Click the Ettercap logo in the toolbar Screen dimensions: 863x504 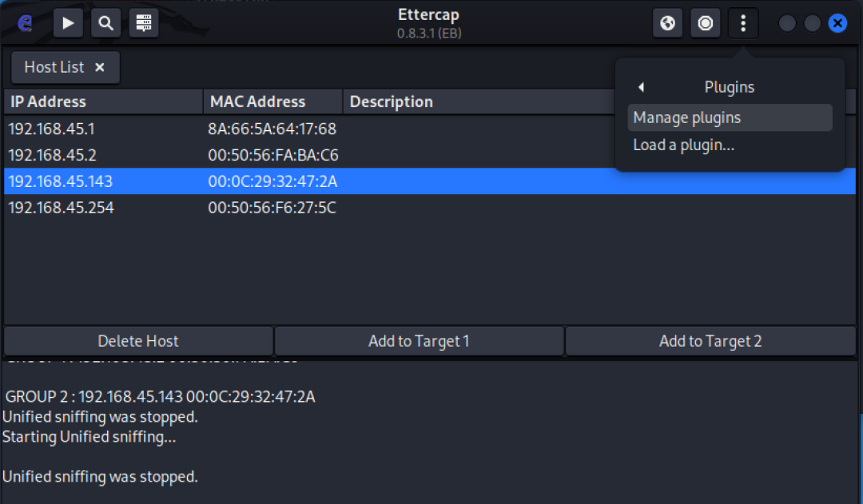(24, 22)
